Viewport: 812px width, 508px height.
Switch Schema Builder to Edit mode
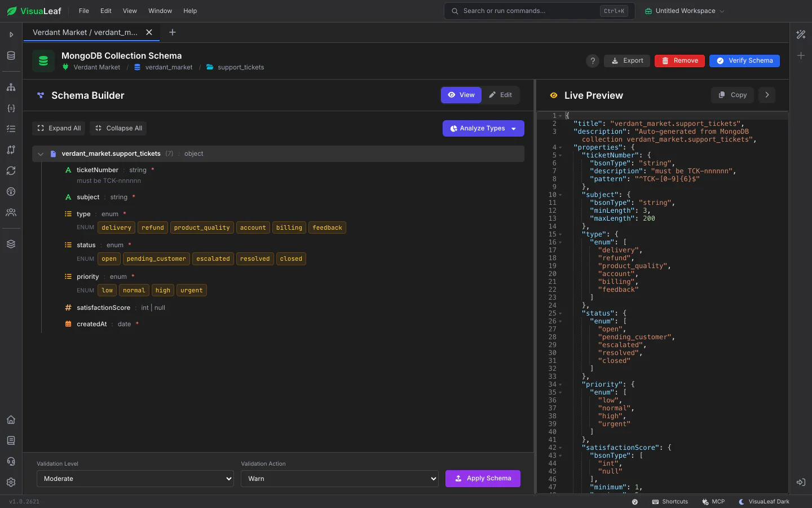[x=501, y=95]
